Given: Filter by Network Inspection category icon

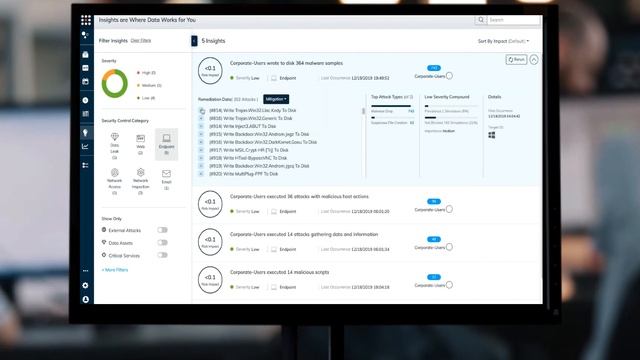Looking at the screenshot, I should click(140, 172).
